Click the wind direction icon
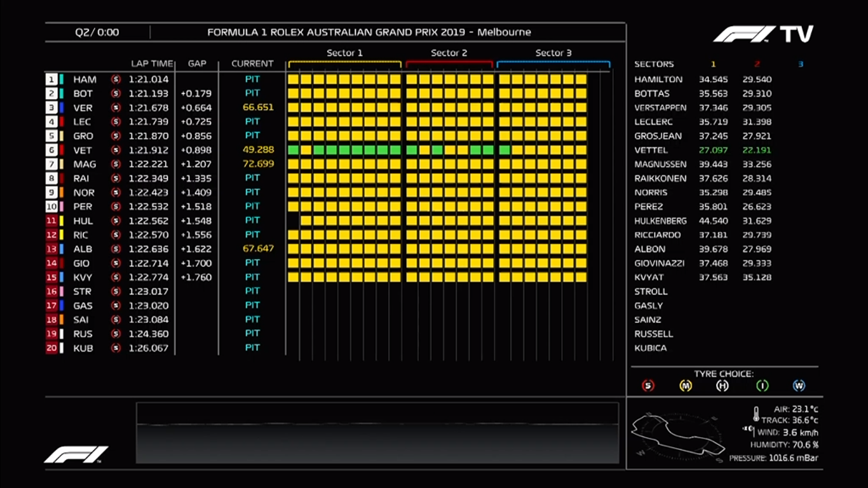This screenshot has width=868, height=488. pos(748,431)
